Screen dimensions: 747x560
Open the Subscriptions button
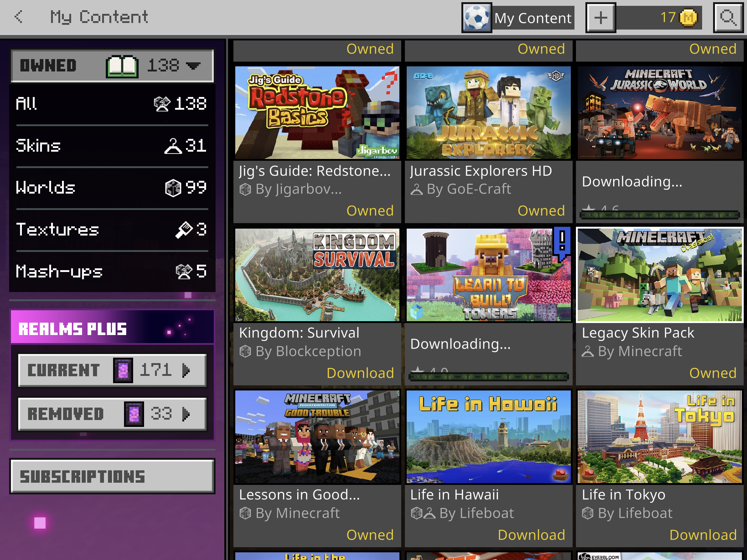point(112,477)
